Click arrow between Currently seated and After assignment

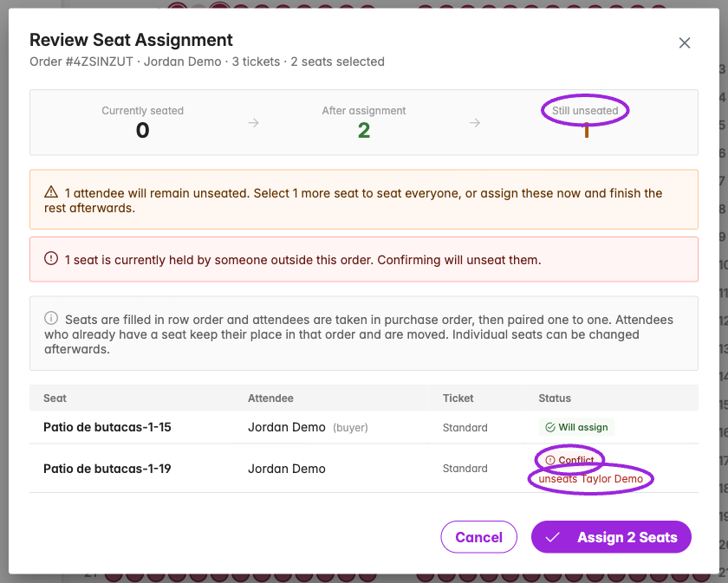[x=253, y=123]
